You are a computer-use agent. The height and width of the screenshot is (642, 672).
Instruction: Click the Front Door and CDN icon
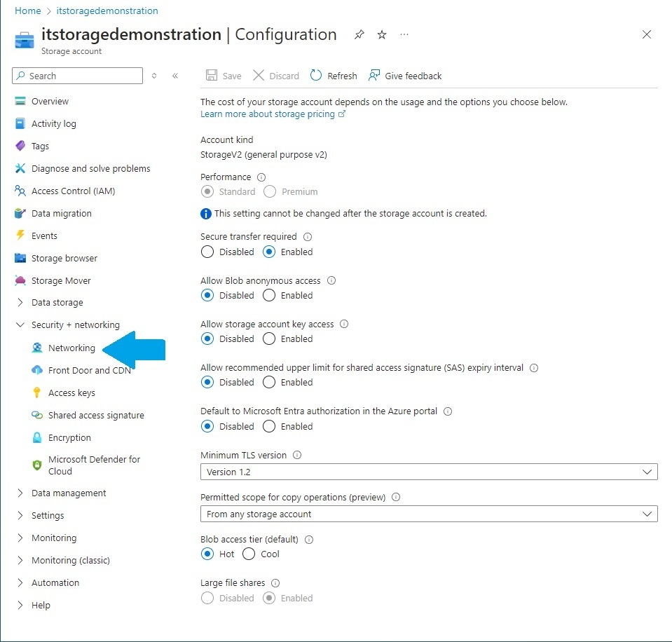37,370
